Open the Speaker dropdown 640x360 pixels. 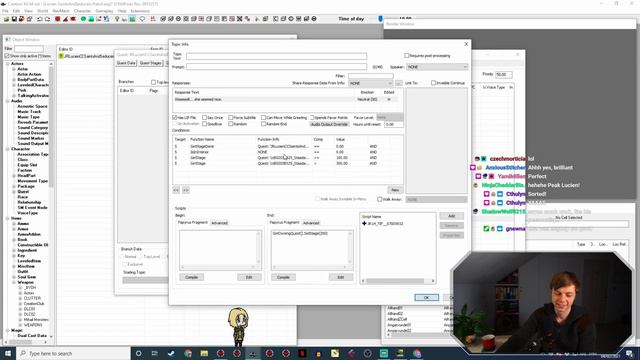437,67
